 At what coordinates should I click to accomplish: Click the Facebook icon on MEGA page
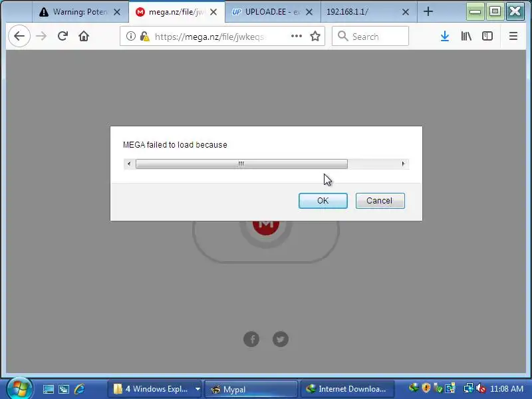[x=251, y=339]
